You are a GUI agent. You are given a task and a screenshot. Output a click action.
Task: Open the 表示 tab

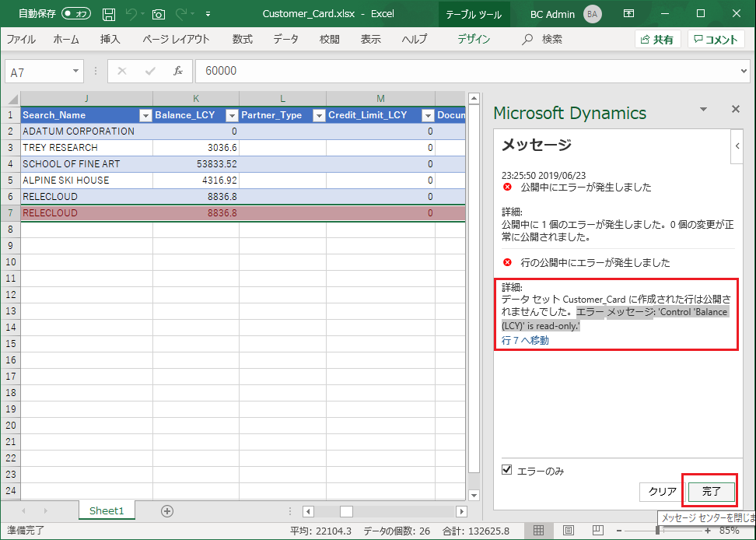point(371,39)
